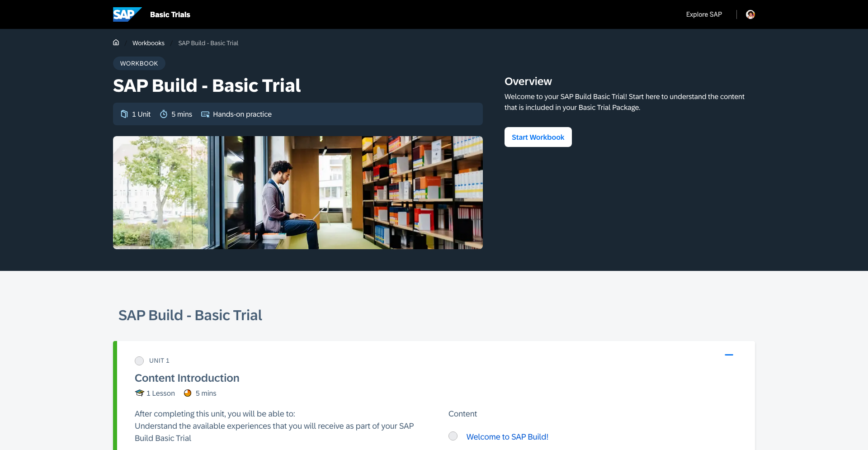Open the Welcome to SAP Build! lesson
The image size is (868, 450).
pyautogui.click(x=507, y=437)
